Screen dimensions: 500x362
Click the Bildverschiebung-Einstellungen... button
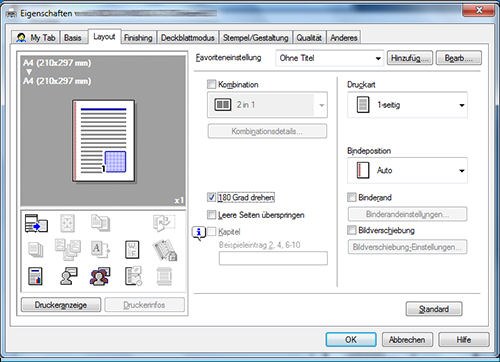pos(407,247)
